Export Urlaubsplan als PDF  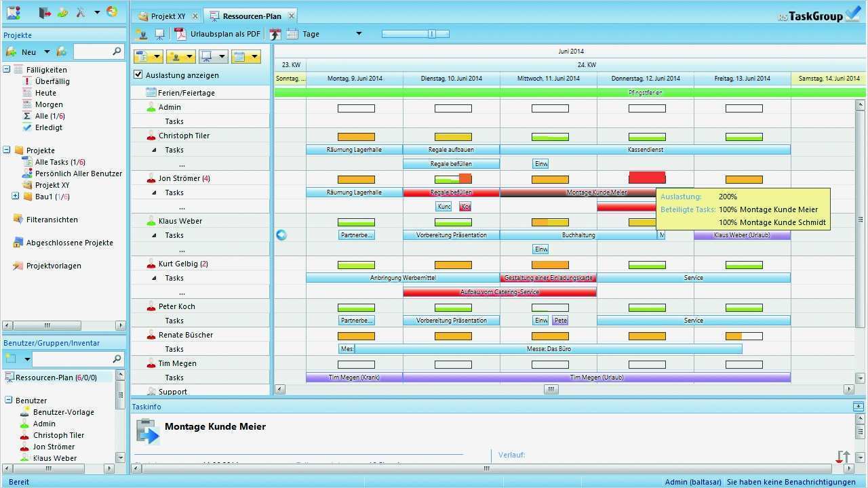tap(218, 34)
